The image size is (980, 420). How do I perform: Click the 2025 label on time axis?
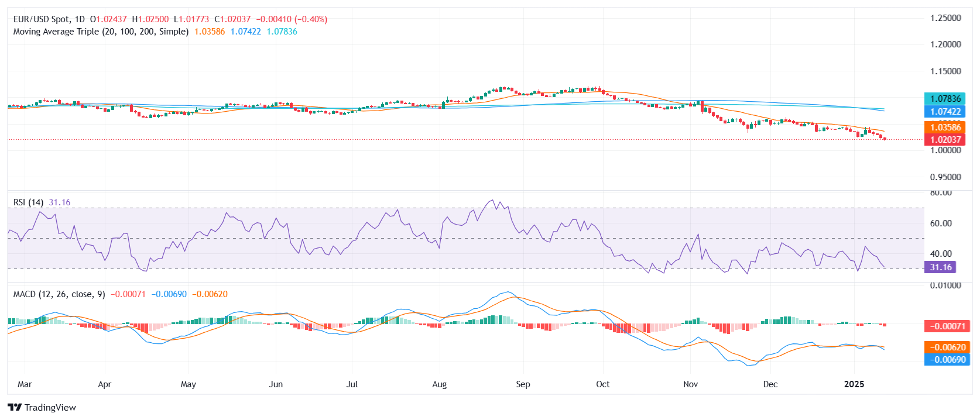[854, 384]
